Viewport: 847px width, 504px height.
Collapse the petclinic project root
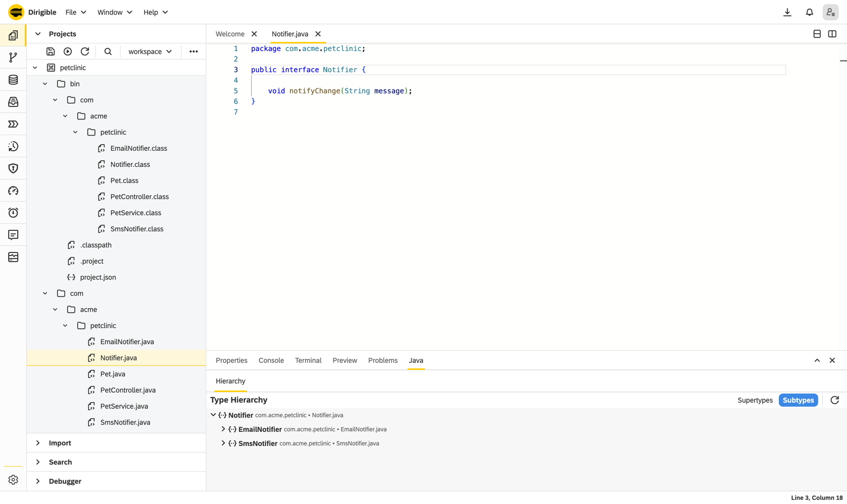tap(35, 68)
